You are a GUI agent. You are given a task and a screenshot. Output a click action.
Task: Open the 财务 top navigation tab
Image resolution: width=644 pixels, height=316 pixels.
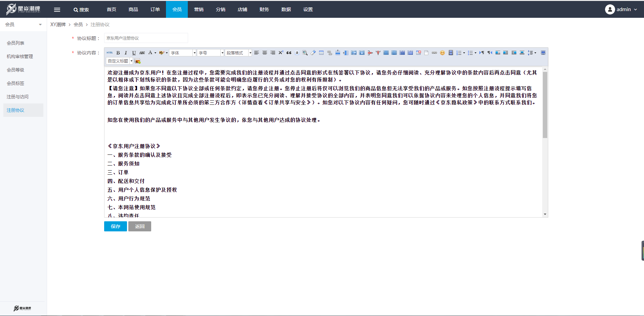[264, 9]
